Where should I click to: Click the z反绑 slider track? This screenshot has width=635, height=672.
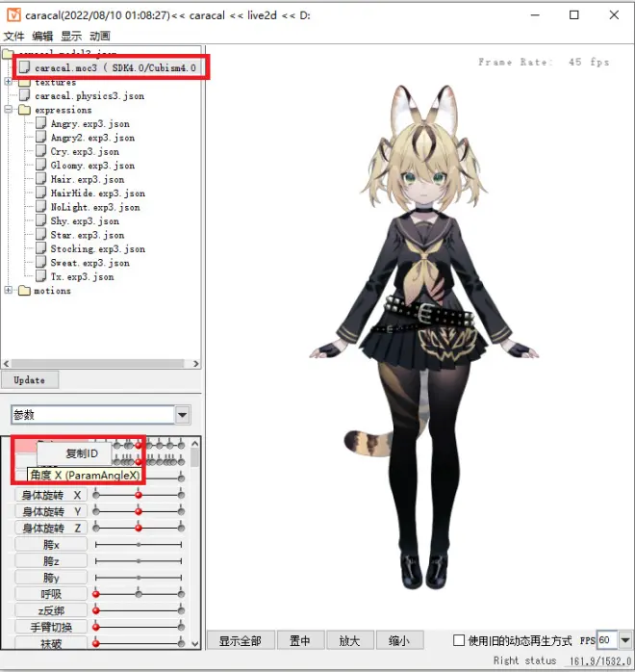[139, 610]
